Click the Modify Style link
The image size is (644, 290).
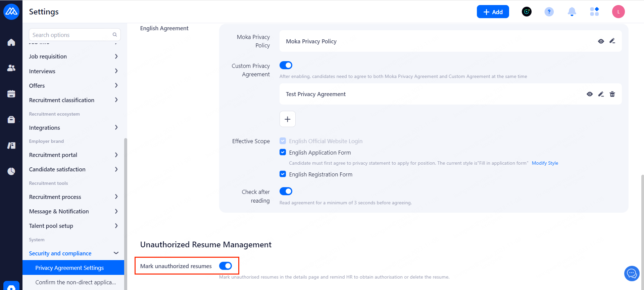(545, 163)
